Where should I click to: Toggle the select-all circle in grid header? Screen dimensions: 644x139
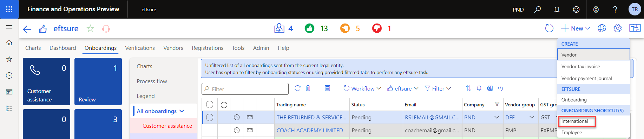[210, 105]
